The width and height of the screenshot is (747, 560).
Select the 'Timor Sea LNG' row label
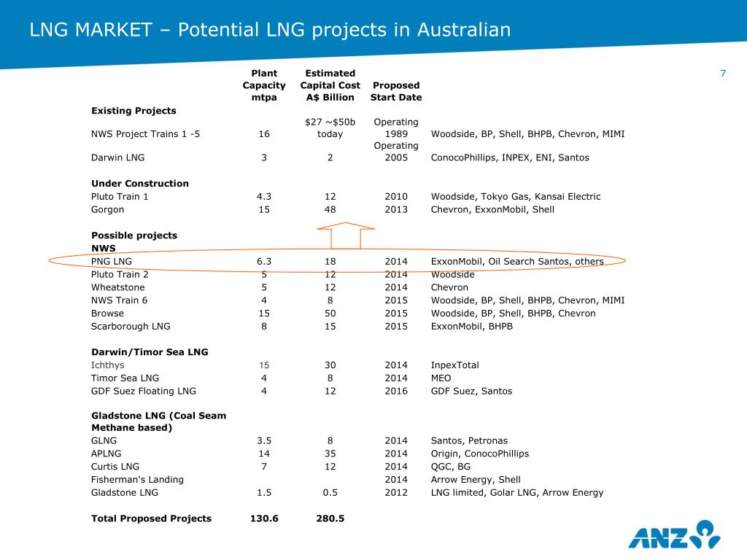point(125,378)
